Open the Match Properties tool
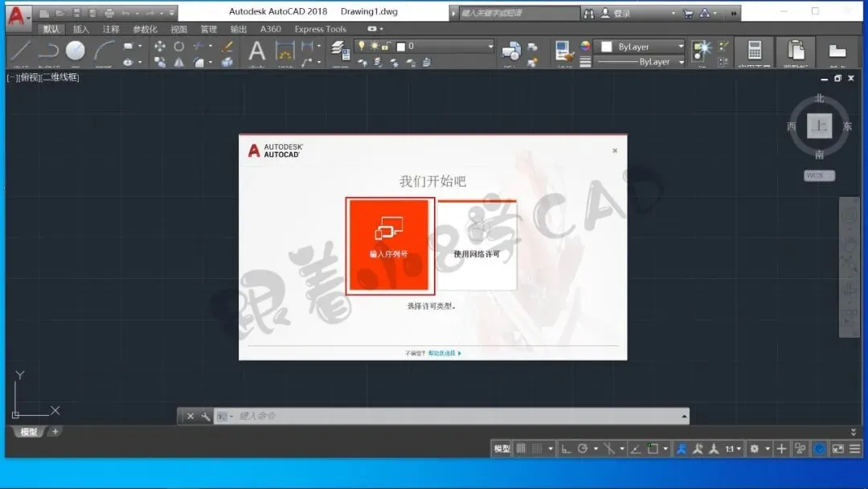 tap(563, 51)
